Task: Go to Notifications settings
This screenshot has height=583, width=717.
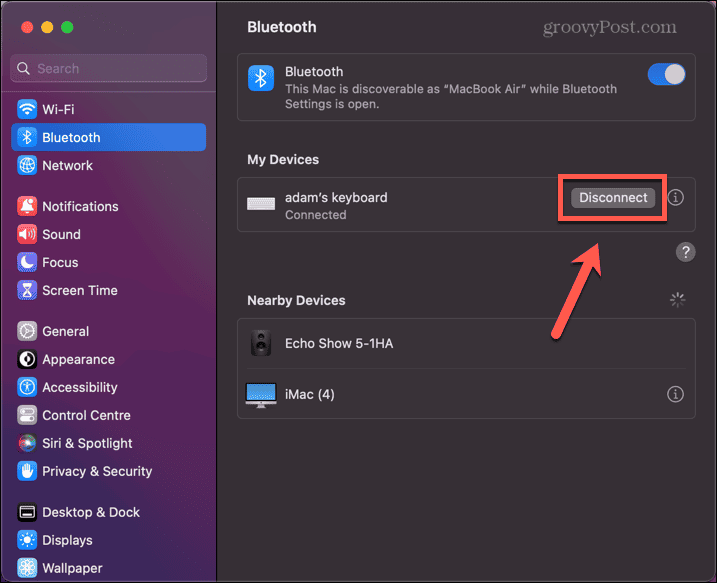Action: [108, 206]
